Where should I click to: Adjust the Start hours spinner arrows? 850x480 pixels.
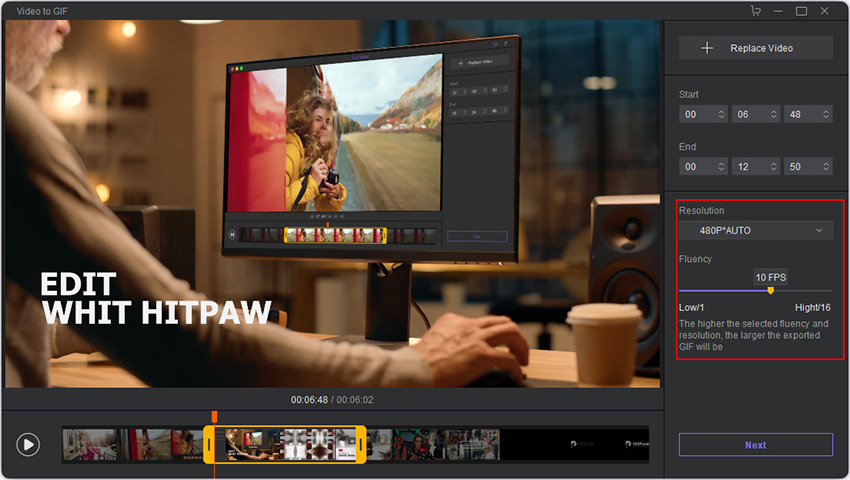721,114
